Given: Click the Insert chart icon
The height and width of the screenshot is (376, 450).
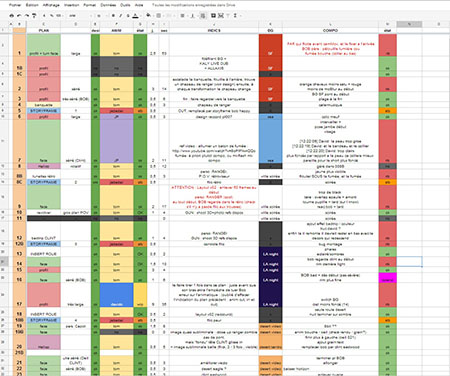Looking at the screenshot, I should tap(221, 16).
